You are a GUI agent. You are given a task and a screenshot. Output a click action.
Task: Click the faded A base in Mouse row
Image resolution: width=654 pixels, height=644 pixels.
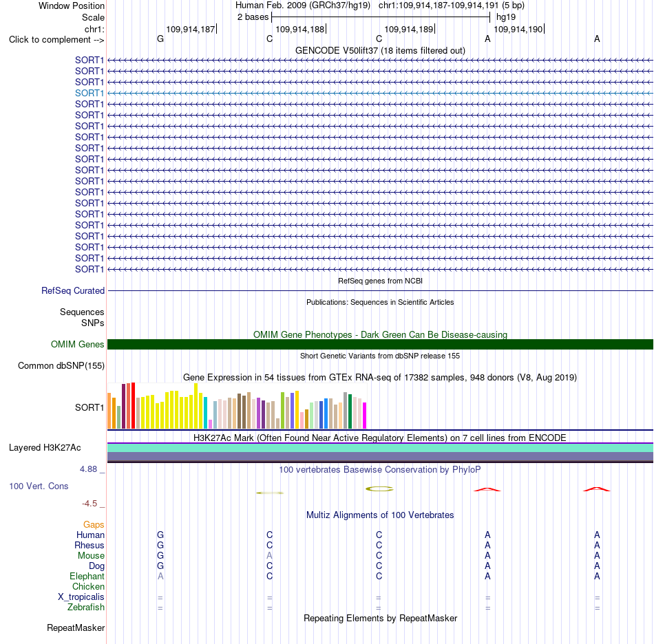tap(269, 556)
